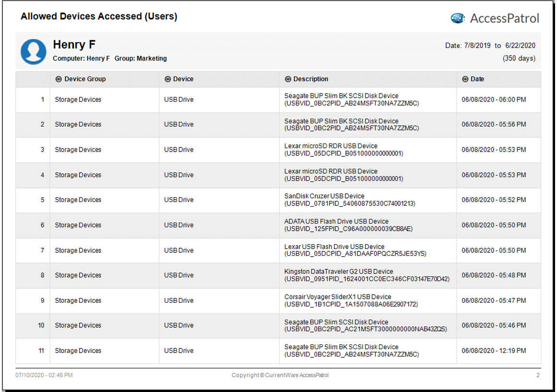Click the (350 days) text
The height and width of the screenshot is (392, 557).
point(519,58)
